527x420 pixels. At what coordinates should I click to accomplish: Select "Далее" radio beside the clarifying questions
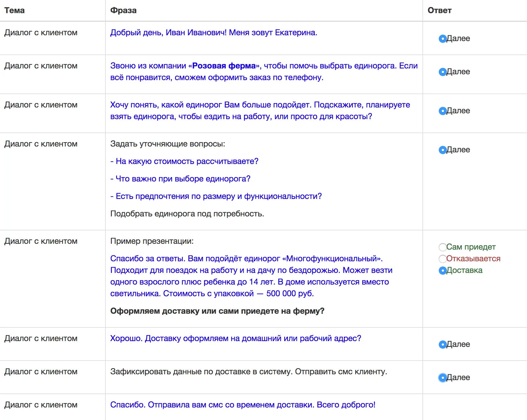pos(443,150)
